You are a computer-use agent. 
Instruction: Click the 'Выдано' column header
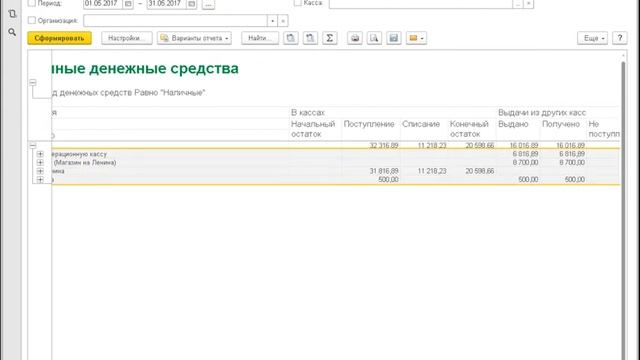pos(513,124)
